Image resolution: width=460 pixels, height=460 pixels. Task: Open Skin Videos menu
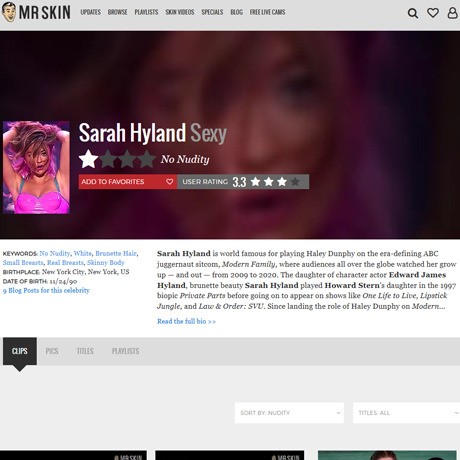[x=180, y=12]
